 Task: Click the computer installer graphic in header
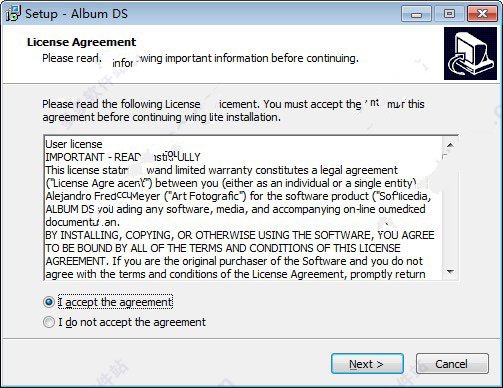(470, 53)
